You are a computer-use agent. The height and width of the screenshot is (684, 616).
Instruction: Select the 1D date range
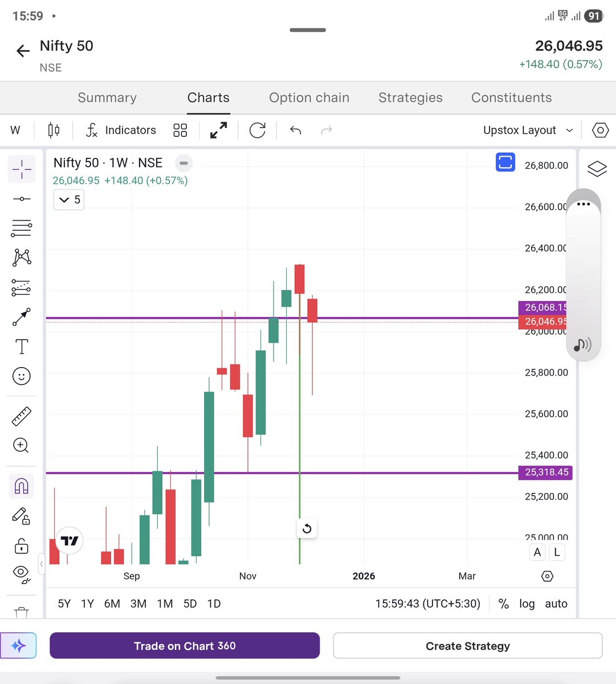tap(214, 604)
